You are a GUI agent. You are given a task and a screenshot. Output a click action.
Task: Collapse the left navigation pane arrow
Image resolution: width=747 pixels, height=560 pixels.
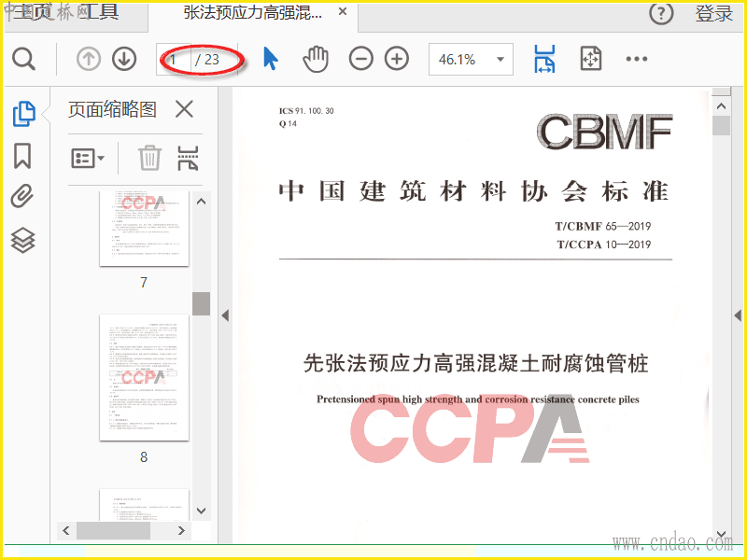pos(225,315)
